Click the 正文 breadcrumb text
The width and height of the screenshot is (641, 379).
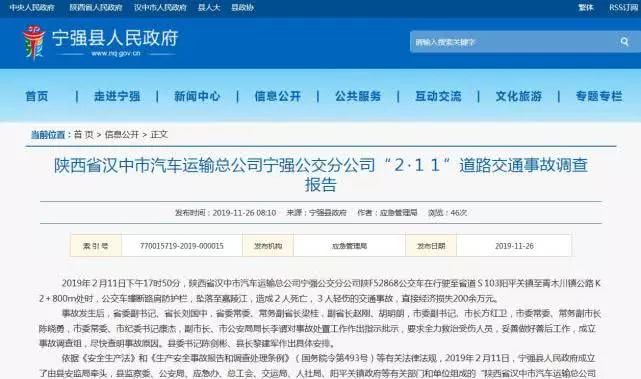tap(159, 134)
